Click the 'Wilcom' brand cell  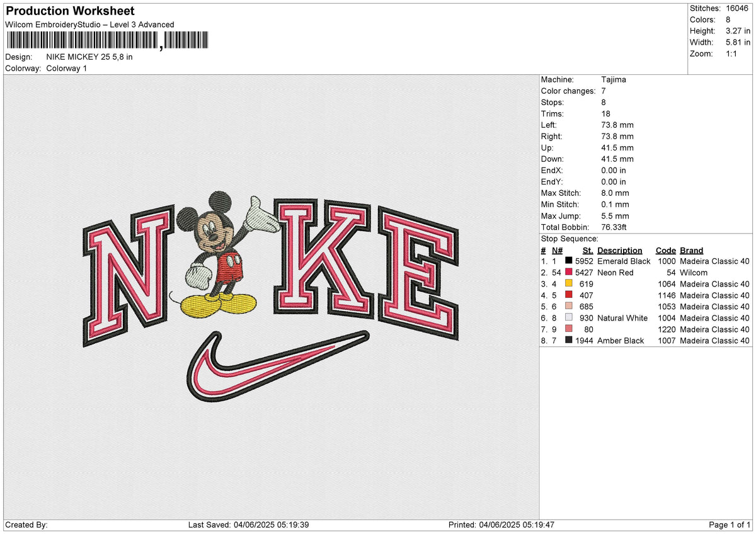point(694,273)
